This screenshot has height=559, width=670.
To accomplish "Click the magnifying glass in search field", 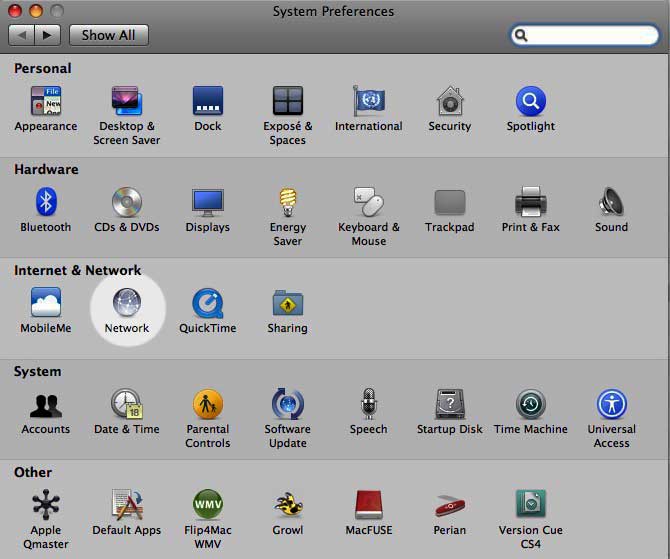I will (x=521, y=35).
